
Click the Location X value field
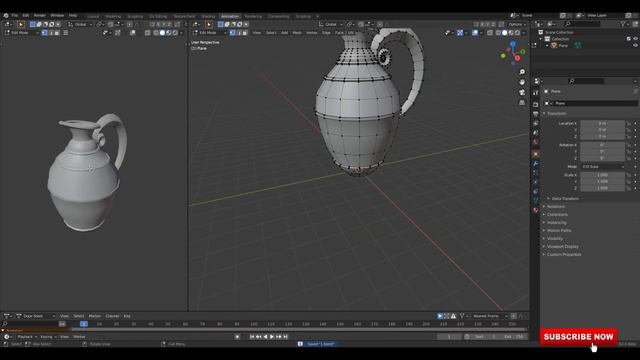point(602,123)
